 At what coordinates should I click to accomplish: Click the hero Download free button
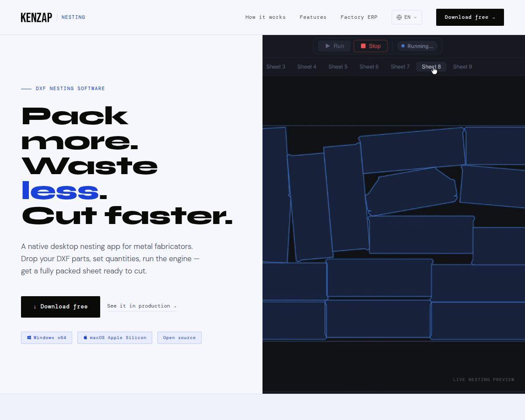60,307
